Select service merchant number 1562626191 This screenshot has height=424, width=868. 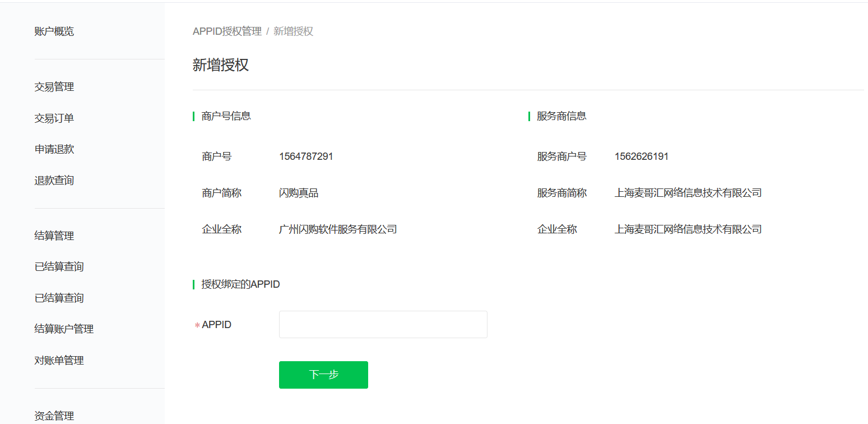point(642,156)
